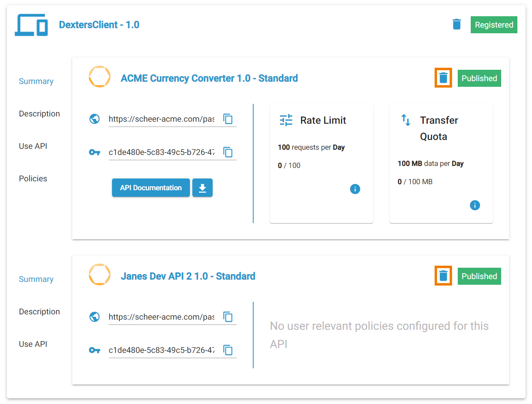Open ACME Currency Converter 1.0 - Standard link
532x404 pixels.
[x=209, y=78]
